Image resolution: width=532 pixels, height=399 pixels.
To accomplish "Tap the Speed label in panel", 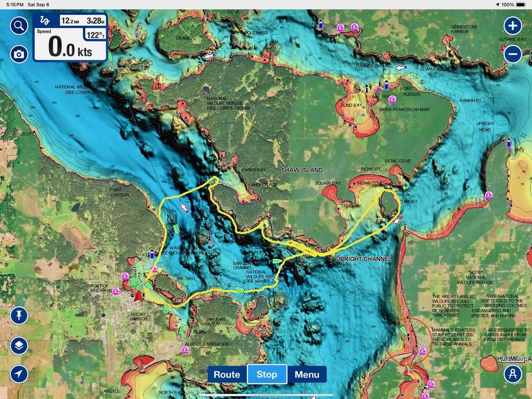I will pos(44,32).
